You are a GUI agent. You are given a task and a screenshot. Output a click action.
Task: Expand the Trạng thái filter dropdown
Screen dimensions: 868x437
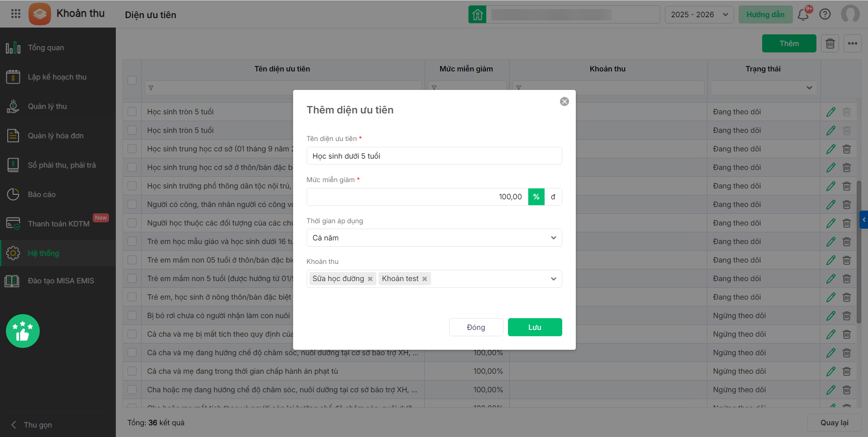764,88
